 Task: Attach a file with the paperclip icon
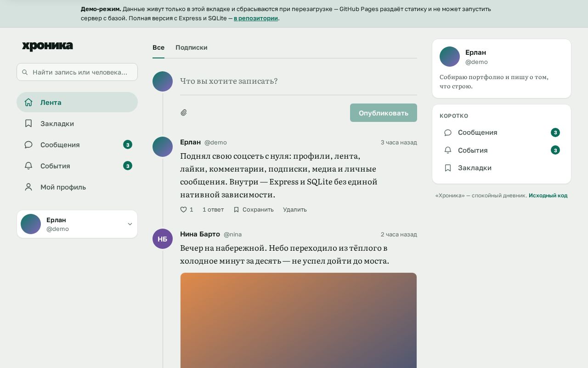point(184,112)
